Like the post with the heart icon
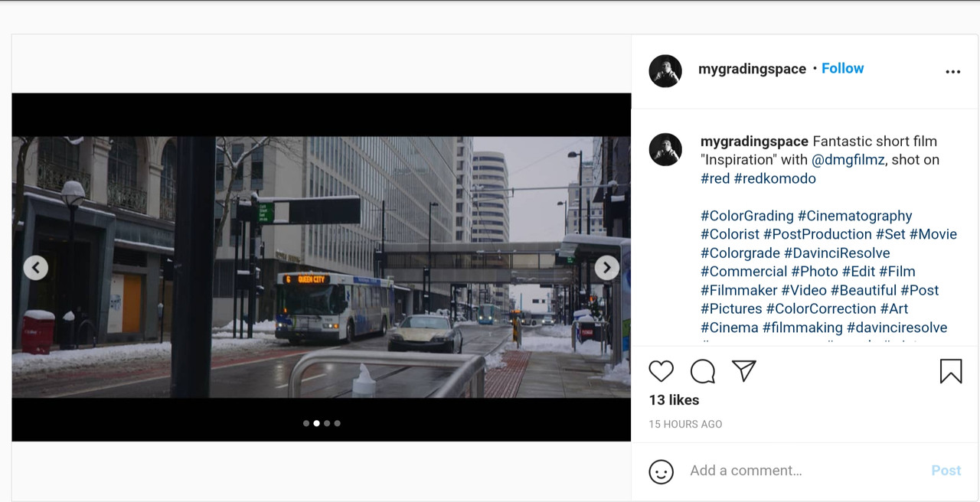 (x=661, y=371)
